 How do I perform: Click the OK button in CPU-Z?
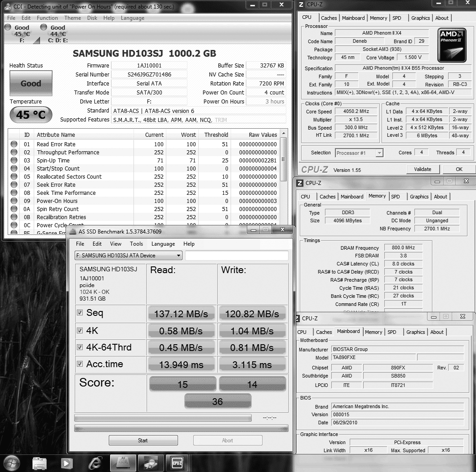459,169
